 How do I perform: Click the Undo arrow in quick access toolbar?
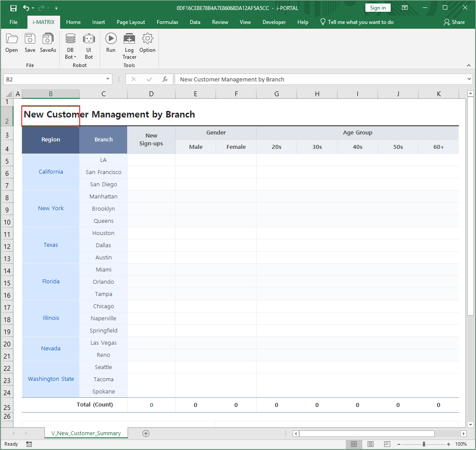pyautogui.click(x=26, y=8)
